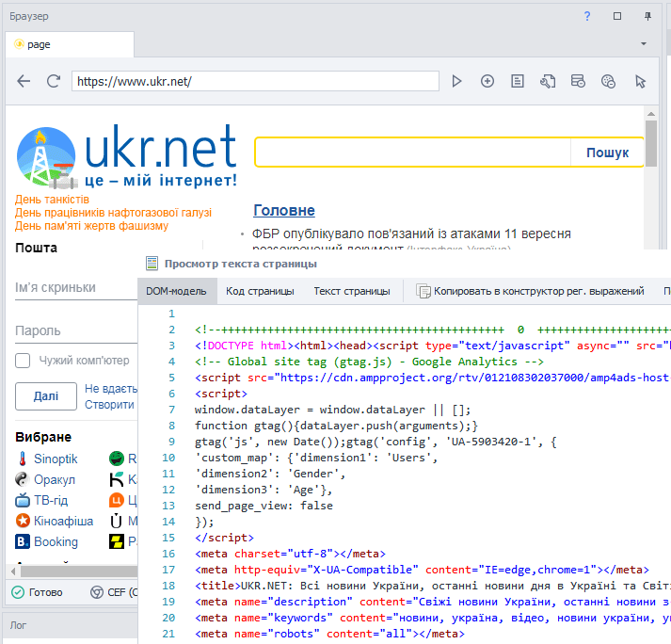Switch to the page browser tab

click(x=70, y=44)
